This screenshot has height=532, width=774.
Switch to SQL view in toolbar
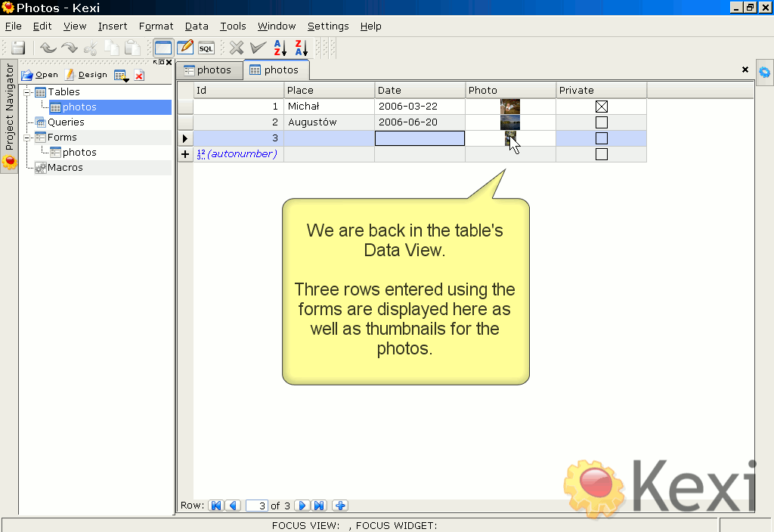pyautogui.click(x=206, y=48)
